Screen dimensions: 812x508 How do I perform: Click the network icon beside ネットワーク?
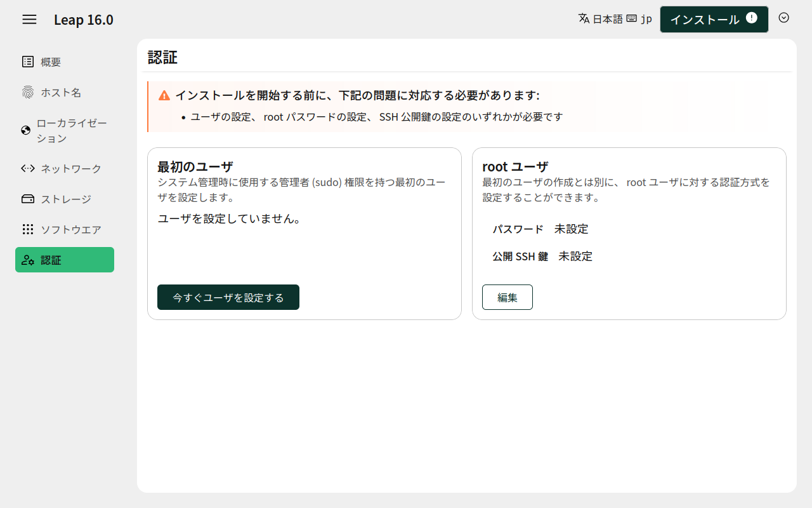(28, 168)
